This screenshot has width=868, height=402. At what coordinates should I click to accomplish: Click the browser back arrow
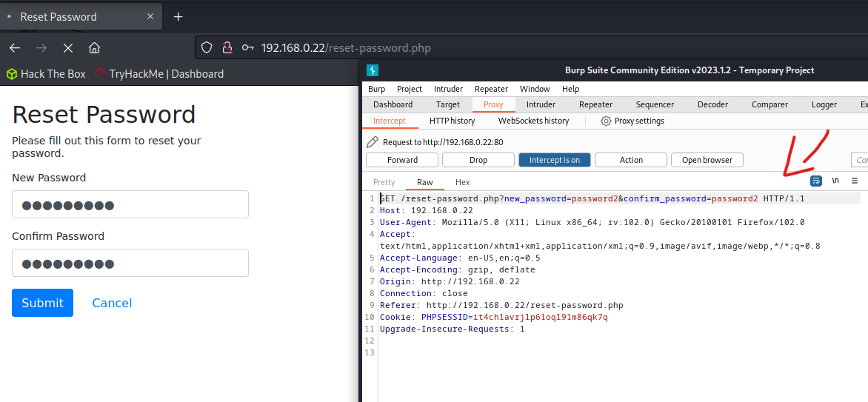14,48
